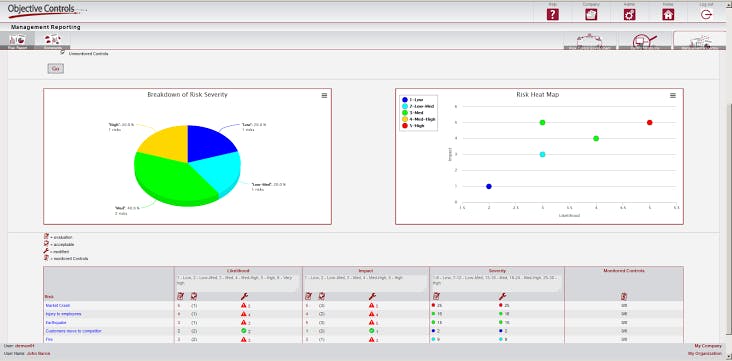Toggle the 2-Low-Med legend entry
Viewport: 732px width, 361px height.
[417, 106]
